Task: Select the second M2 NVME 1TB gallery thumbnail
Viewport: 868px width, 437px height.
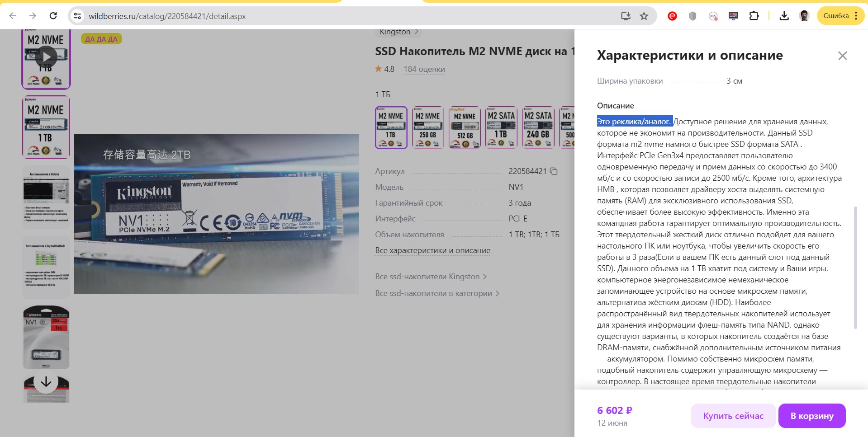Action: tap(46, 127)
